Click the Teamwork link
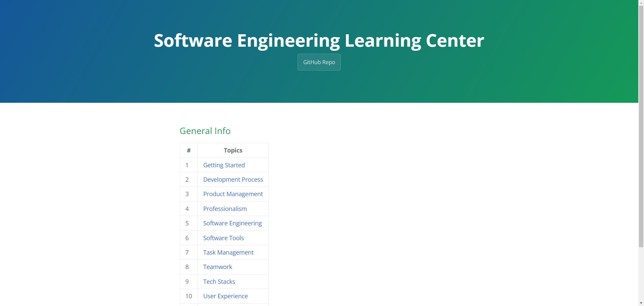This screenshot has height=306, width=644. coord(217,267)
